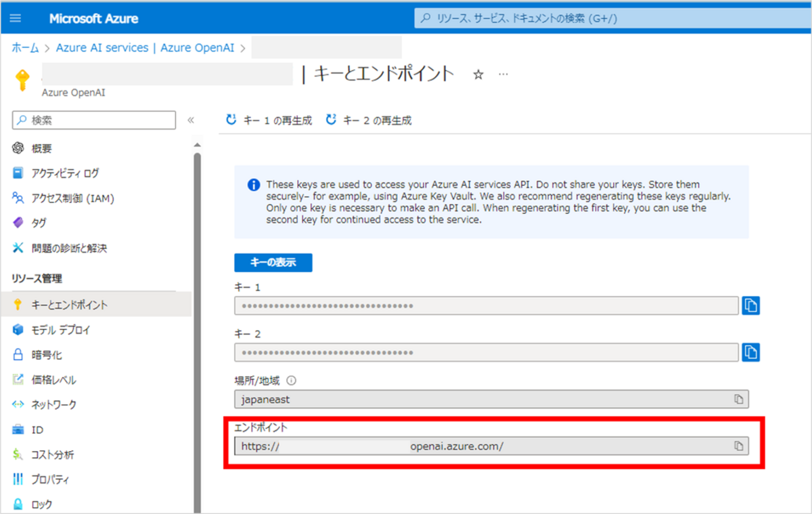Click the gold key resource icon
This screenshot has height=514, width=812.
[24, 81]
